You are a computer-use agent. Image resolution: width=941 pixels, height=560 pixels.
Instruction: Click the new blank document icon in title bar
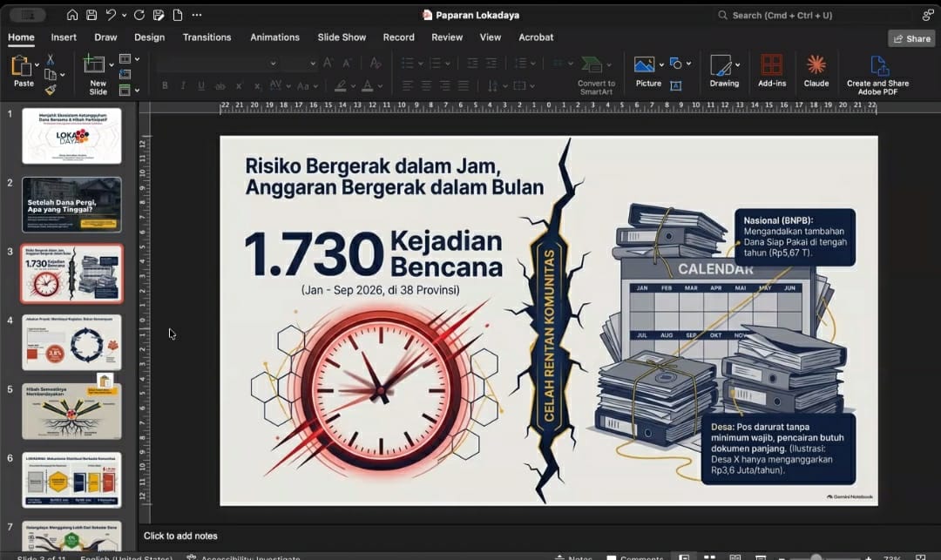point(178,15)
